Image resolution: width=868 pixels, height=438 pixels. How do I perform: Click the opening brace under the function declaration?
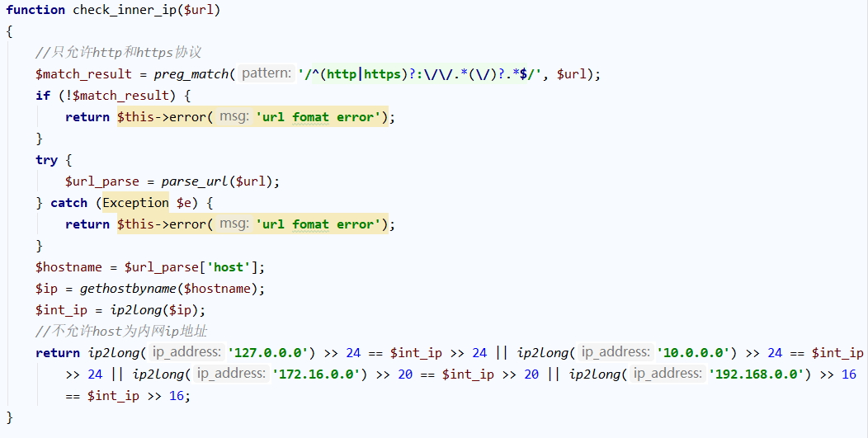[9, 31]
